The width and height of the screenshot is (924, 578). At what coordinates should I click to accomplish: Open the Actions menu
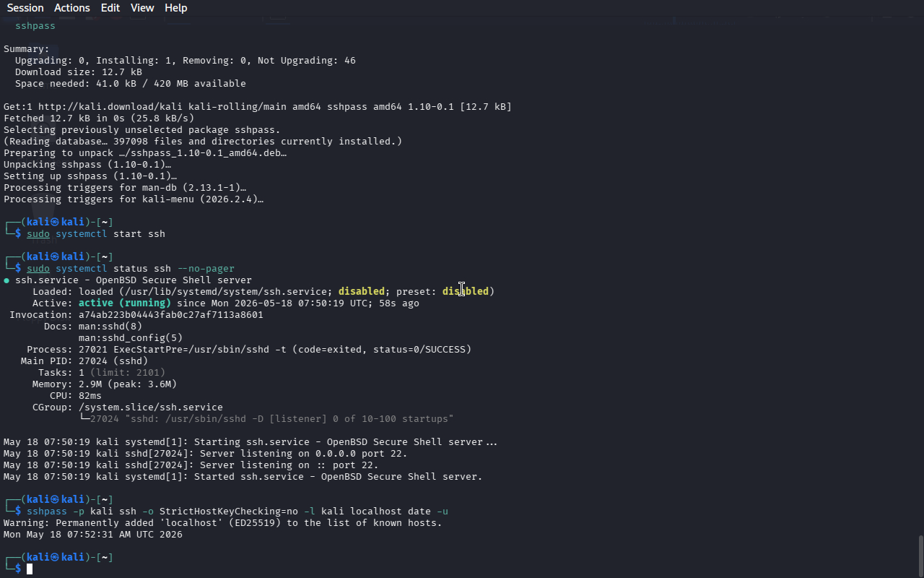click(72, 8)
